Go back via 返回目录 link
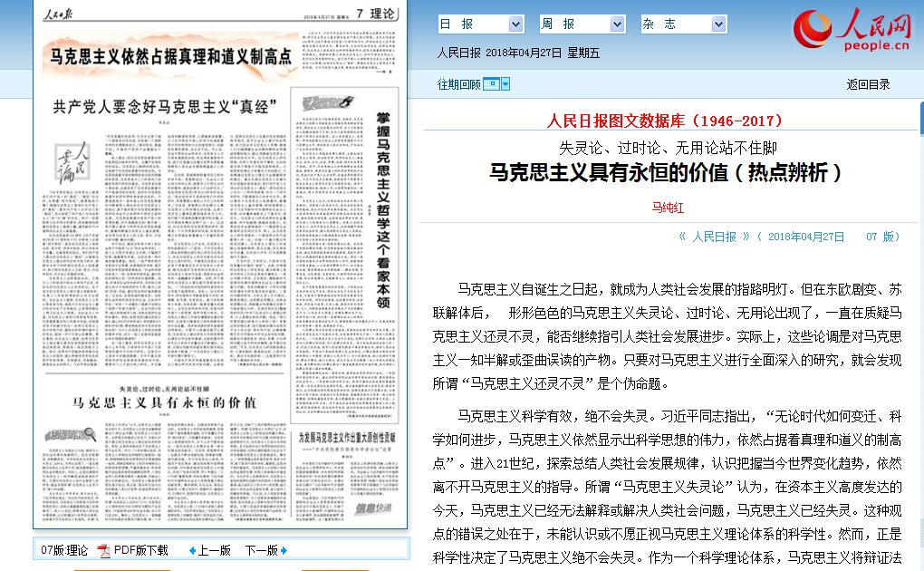 [868, 84]
